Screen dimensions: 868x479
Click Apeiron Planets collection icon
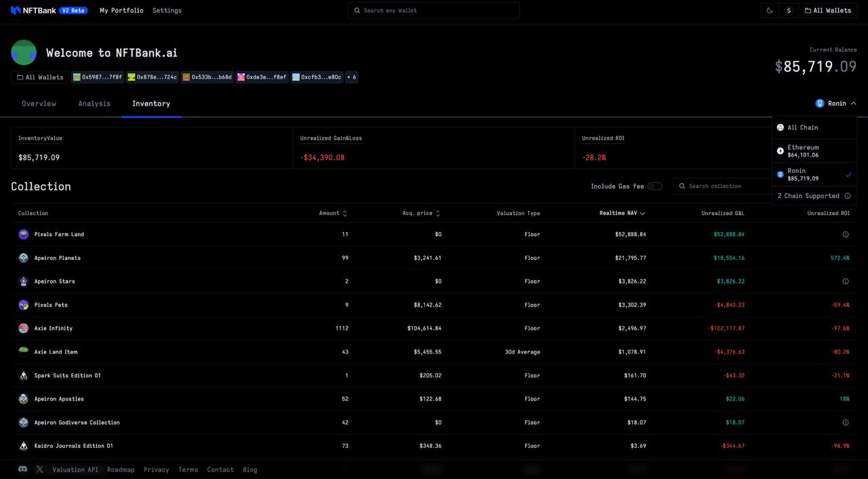pyautogui.click(x=24, y=258)
